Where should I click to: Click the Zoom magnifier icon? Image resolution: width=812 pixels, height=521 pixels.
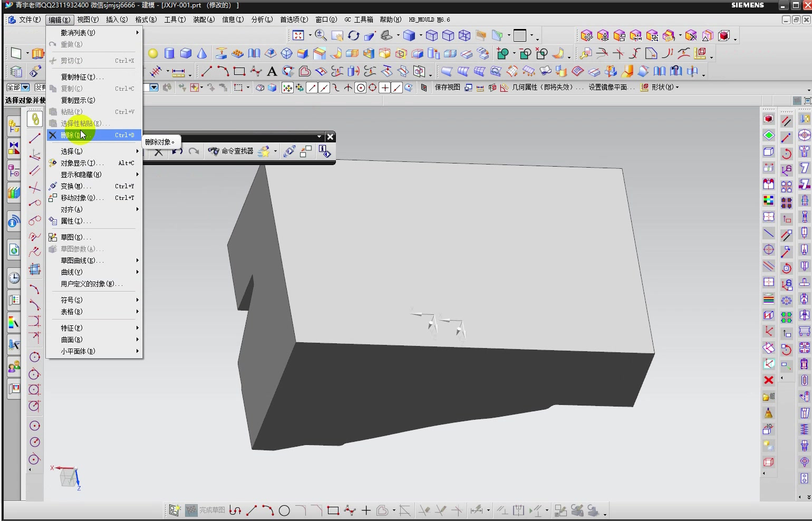pos(321,35)
